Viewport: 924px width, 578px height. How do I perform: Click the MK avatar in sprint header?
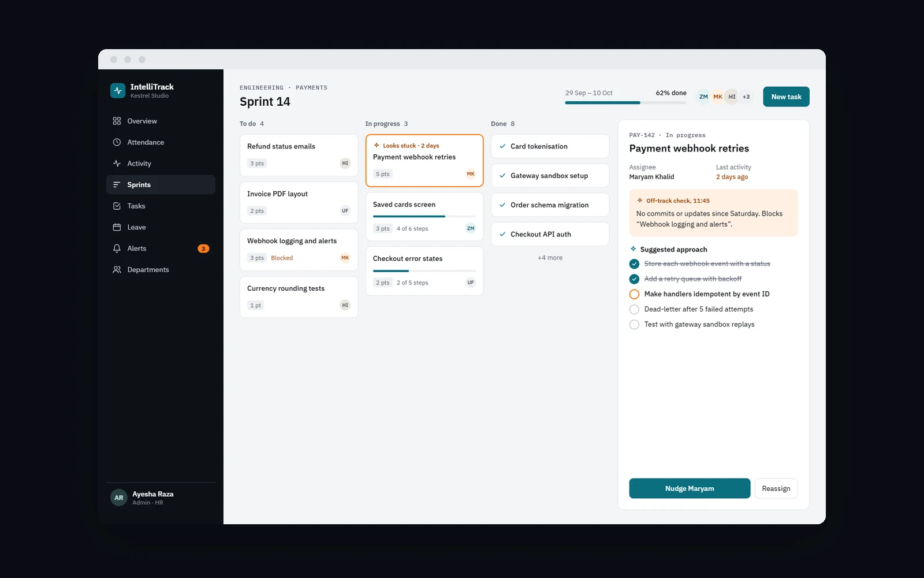pos(718,97)
